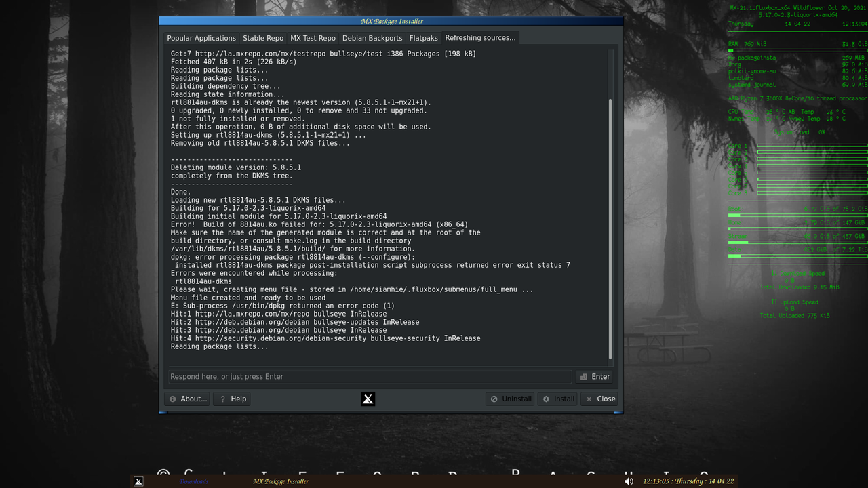
Task: Click the Help button
Action: click(232, 399)
